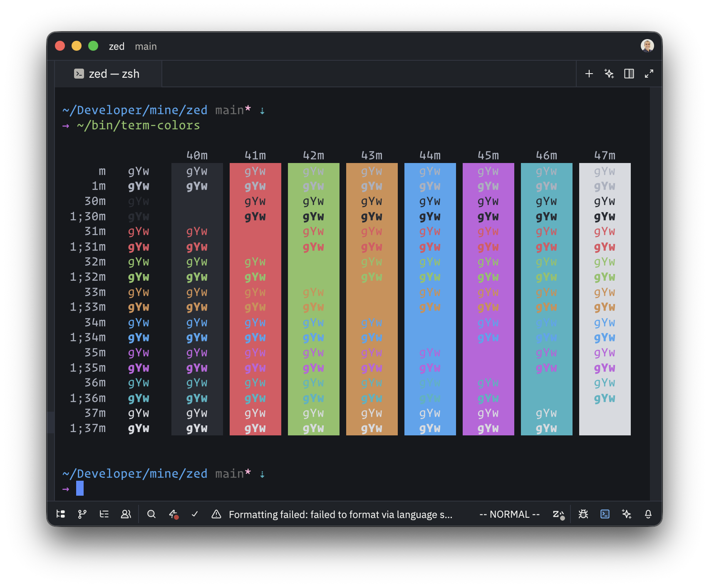709x588 pixels.
Task: Split the terminal pane
Action: (629, 74)
